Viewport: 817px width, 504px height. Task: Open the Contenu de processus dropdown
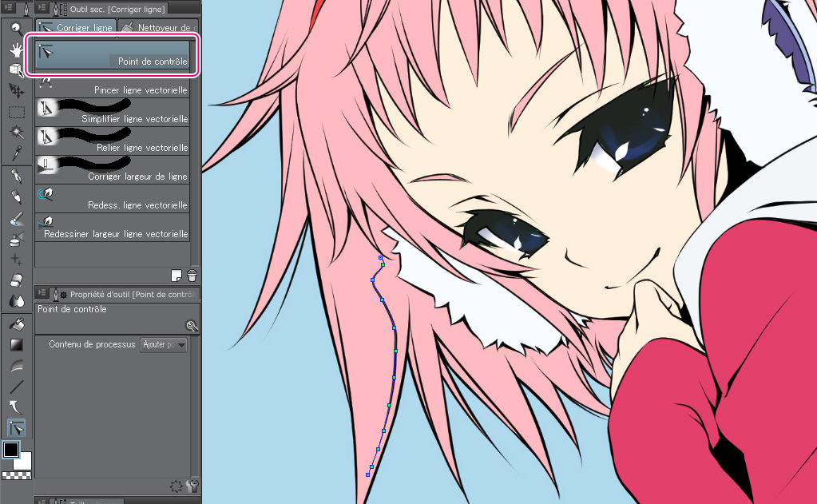(x=163, y=345)
